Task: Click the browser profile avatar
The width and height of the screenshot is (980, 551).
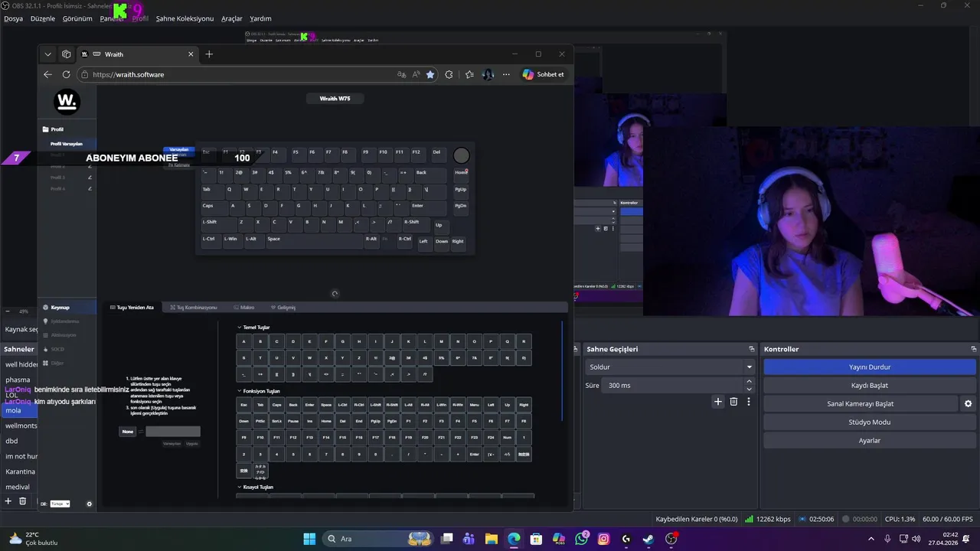Action: pos(488,74)
